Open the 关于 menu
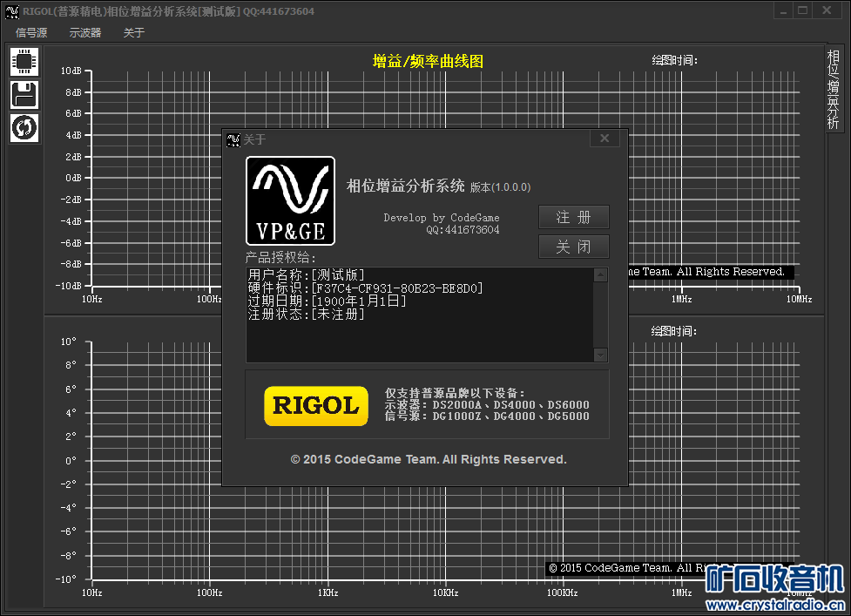Image resolution: width=851 pixels, height=616 pixels. (133, 32)
